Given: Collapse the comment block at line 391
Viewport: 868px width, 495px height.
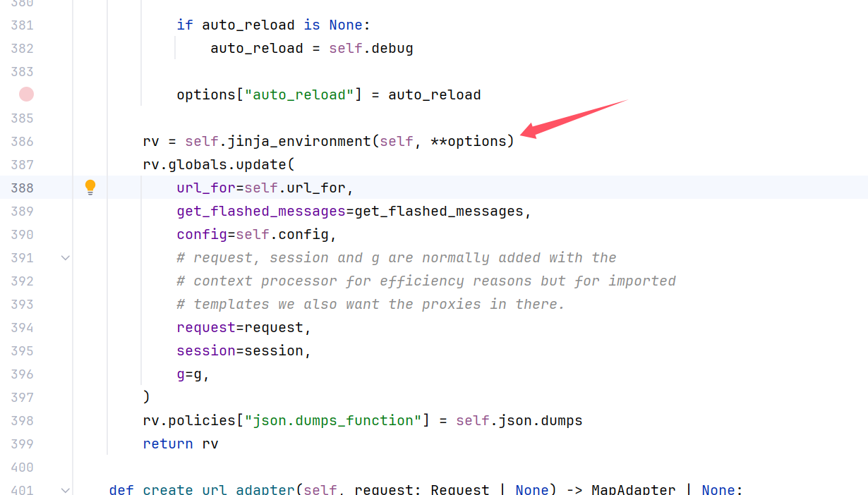Looking at the screenshot, I should pos(66,258).
